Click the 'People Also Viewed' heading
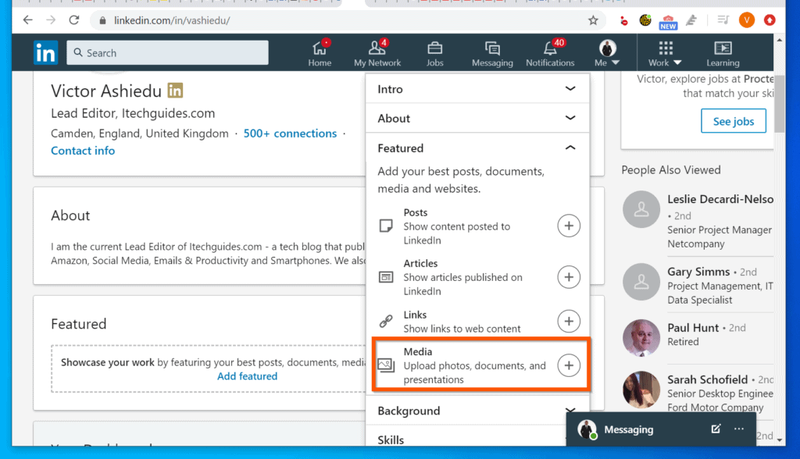This screenshot has height=459, width=800. click(671, 170)
